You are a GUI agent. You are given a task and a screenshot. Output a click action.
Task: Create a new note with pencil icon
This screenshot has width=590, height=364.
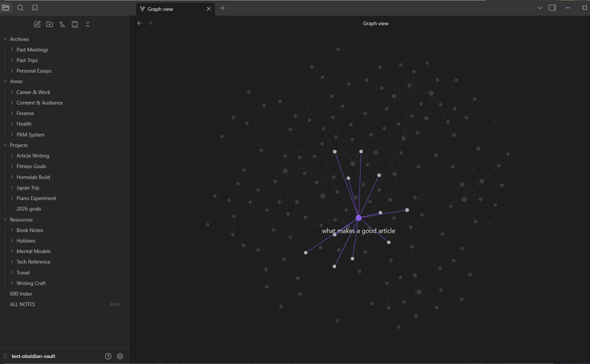37,24
